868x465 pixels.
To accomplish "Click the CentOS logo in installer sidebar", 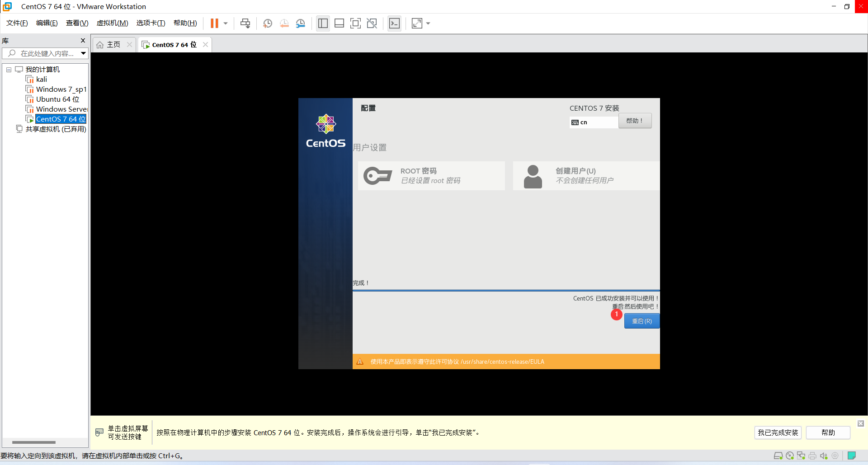I will point(325,131).
